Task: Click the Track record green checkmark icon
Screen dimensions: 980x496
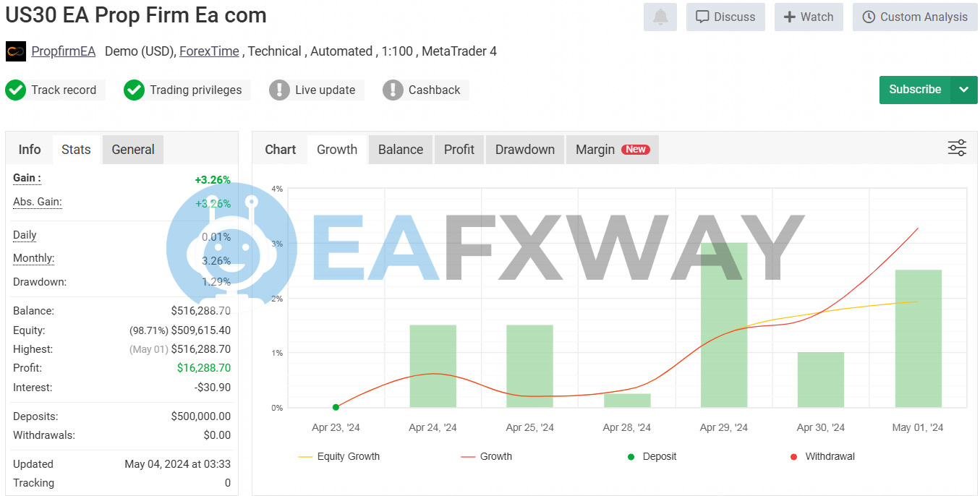Action: click(15, 90)
